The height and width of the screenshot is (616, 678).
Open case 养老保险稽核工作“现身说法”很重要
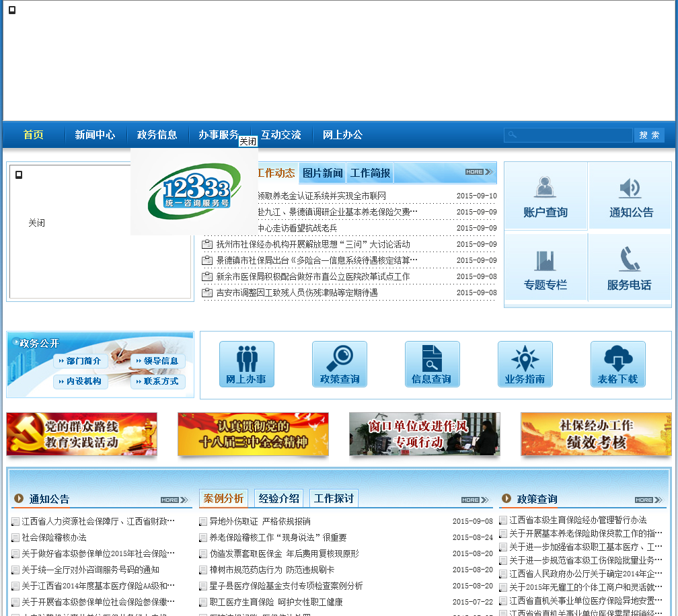click(x=278, y=537)
